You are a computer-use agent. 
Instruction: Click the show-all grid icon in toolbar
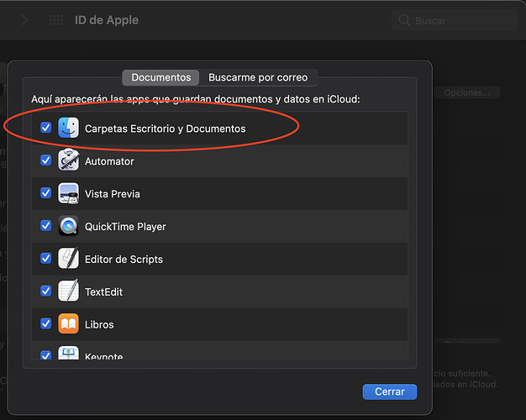point(56,20)
